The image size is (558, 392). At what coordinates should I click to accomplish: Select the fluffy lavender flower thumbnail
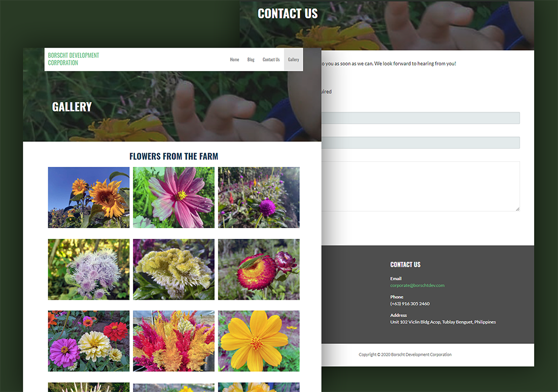click(x=89, y=269)
